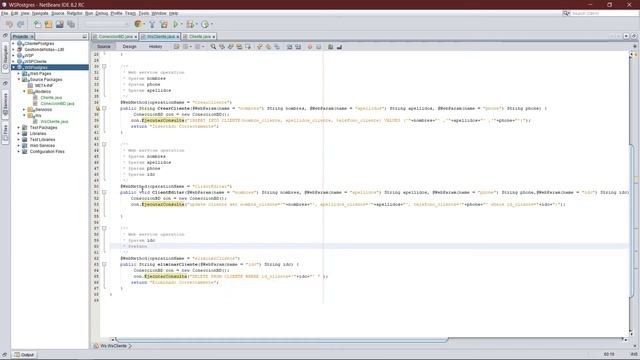Image resolution: width=640 pixels, height=360 pixels.
Task: Toggle Highlight Search in editor toolbar
Action: [x=239, y=47]
